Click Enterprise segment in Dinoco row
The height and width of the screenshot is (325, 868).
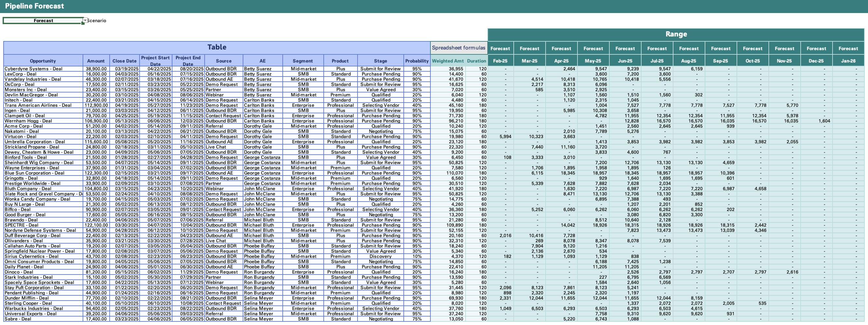[x=303, y=272]
